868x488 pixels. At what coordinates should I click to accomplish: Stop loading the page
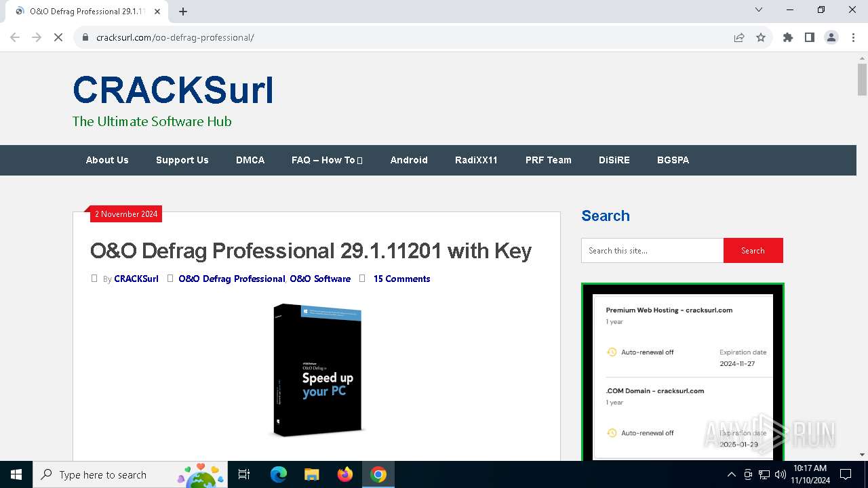58,37
